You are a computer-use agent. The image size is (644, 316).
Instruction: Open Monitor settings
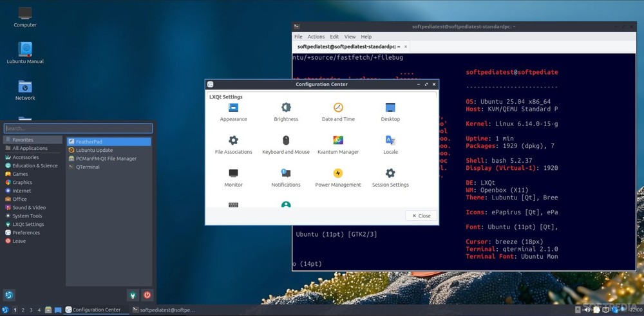click(x=233, y=178)
